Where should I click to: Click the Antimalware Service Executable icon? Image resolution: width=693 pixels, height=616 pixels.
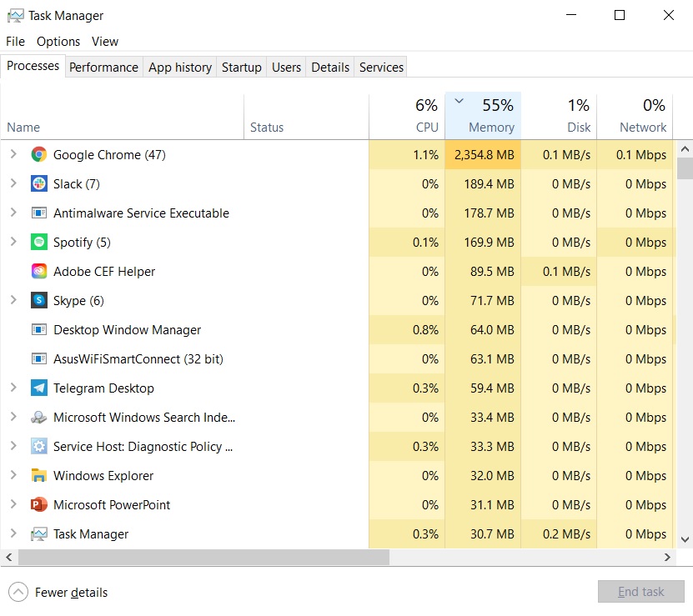pos(39,213)
